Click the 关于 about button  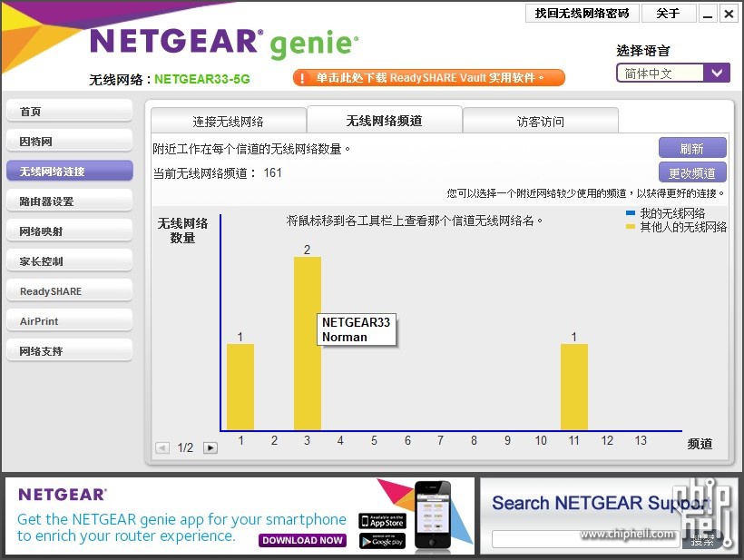(668, 14)
